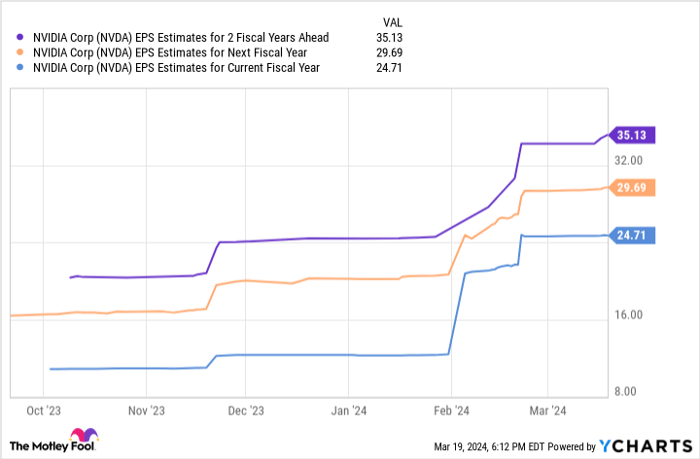Click the 32.00 y-axis label

(x=628, y=160)
